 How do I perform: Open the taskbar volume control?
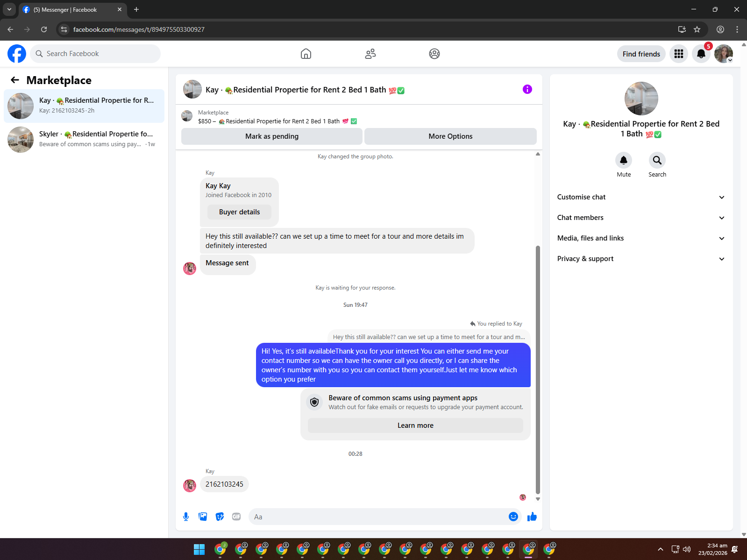coord(687,549)
